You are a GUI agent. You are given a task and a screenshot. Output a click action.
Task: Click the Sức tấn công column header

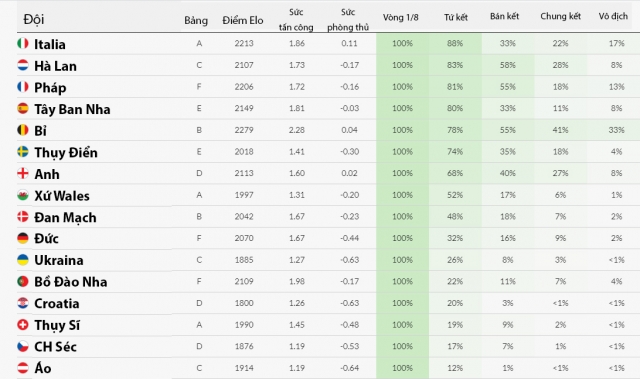(x=296, y=20)
